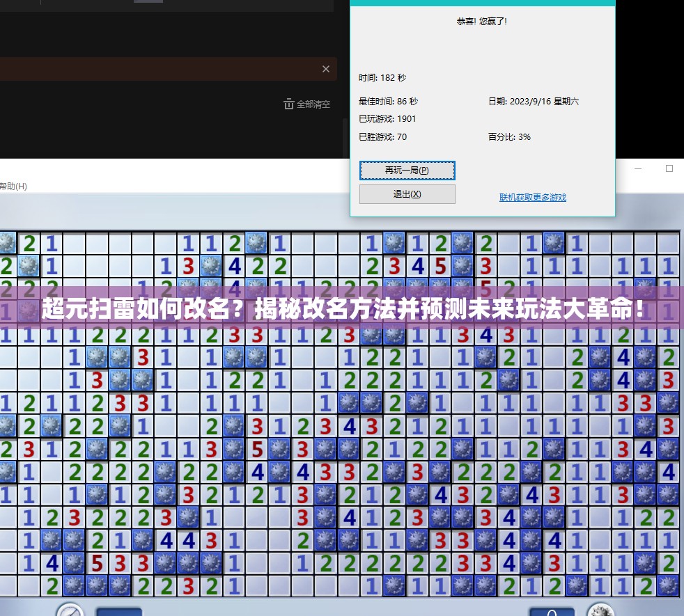
Task: Click the minimize button of the Minesweeper window
Action: [637, 168]
